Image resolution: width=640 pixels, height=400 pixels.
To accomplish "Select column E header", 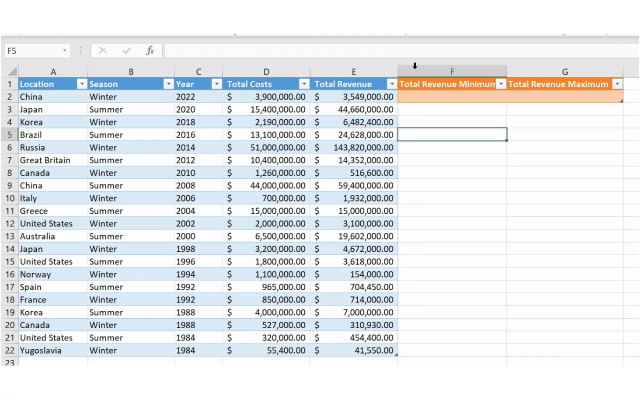I will tap(354, 72).
